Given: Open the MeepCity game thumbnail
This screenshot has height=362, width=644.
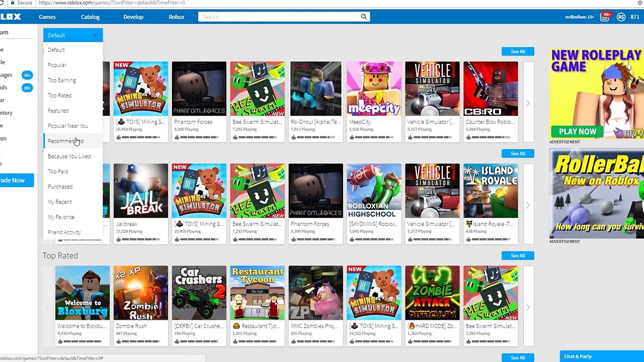Looking at the screenshot, I should (x=374, y=88).
